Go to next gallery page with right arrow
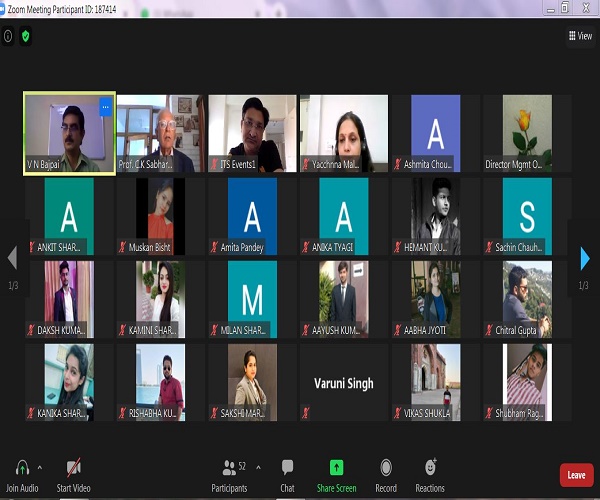The width and height of the screenshot is (600, 500). [x=585, y=259]
